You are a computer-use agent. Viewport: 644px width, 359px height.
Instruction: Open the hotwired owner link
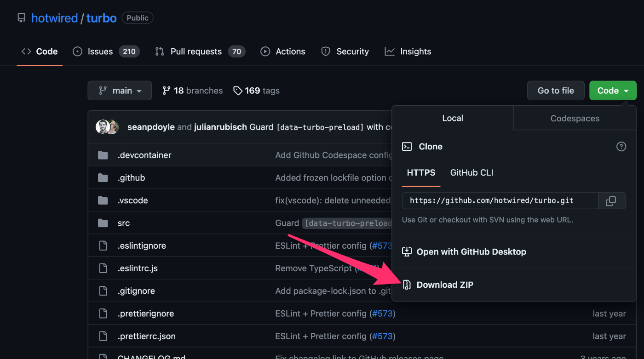point(54,18)
